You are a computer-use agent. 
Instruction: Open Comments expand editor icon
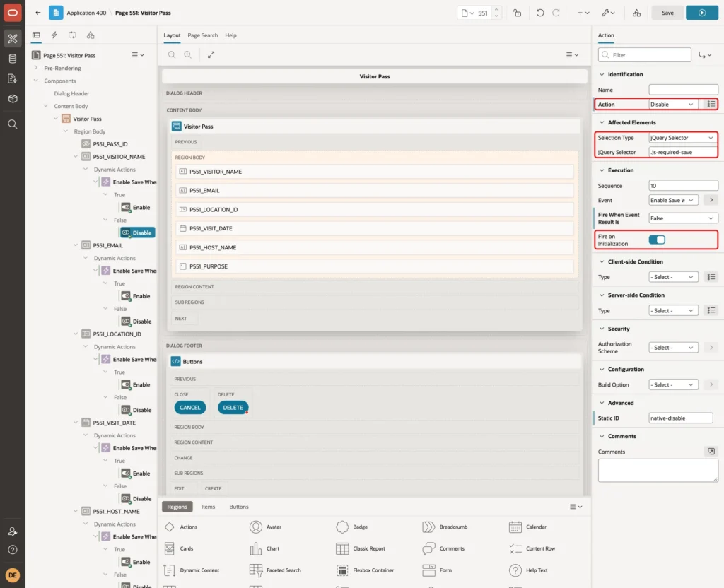pos(711,452)
